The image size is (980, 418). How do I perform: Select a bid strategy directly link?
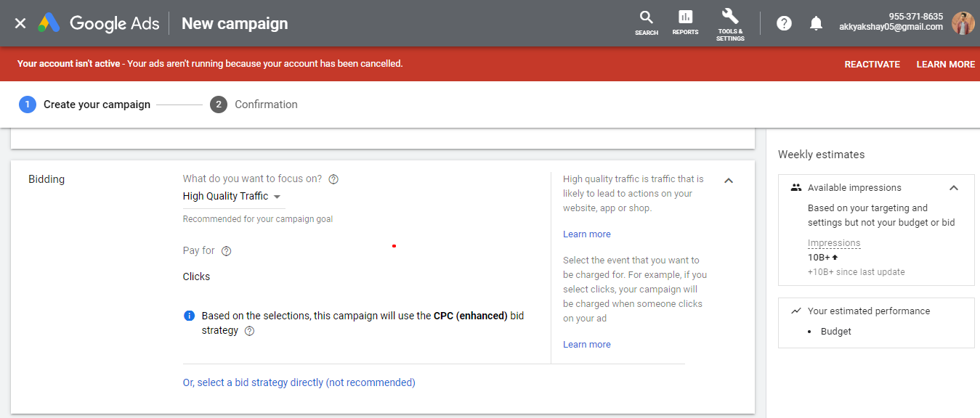pos(299,382)
